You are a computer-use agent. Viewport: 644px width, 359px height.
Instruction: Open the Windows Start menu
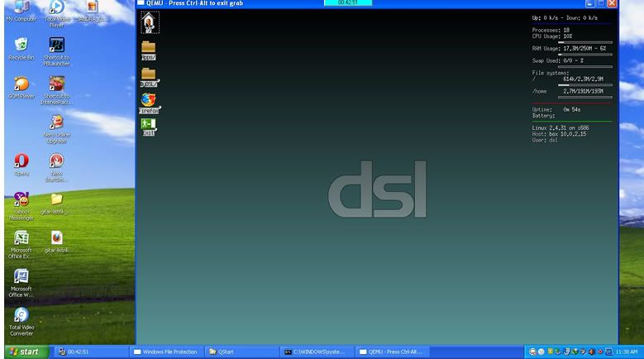(x=26, y=352)
